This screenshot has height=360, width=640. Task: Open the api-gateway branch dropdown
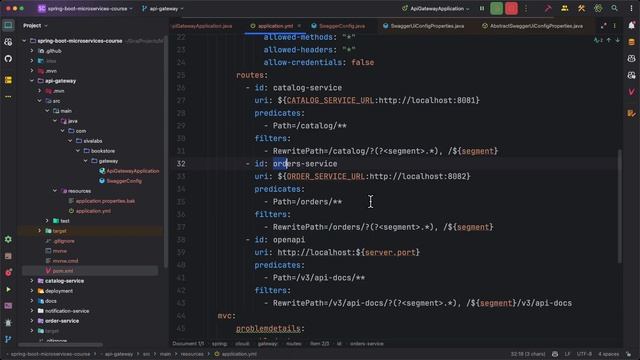pyautogui.click(x=162, y=9)
